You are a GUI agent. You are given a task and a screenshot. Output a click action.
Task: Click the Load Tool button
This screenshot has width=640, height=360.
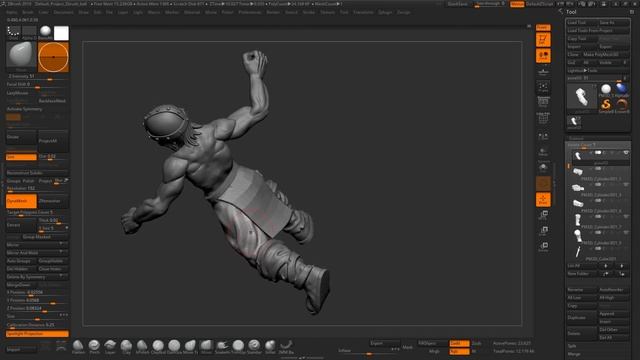coord(582,22)
